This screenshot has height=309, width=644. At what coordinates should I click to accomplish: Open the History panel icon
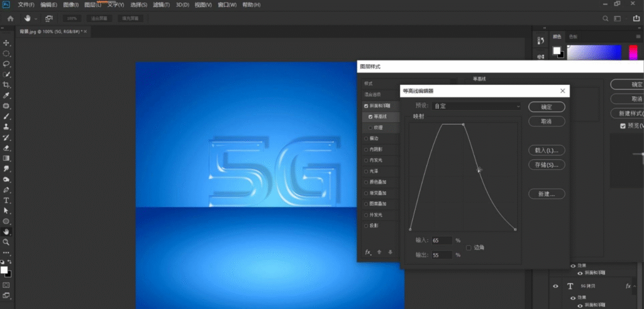(x=541, y=41)
